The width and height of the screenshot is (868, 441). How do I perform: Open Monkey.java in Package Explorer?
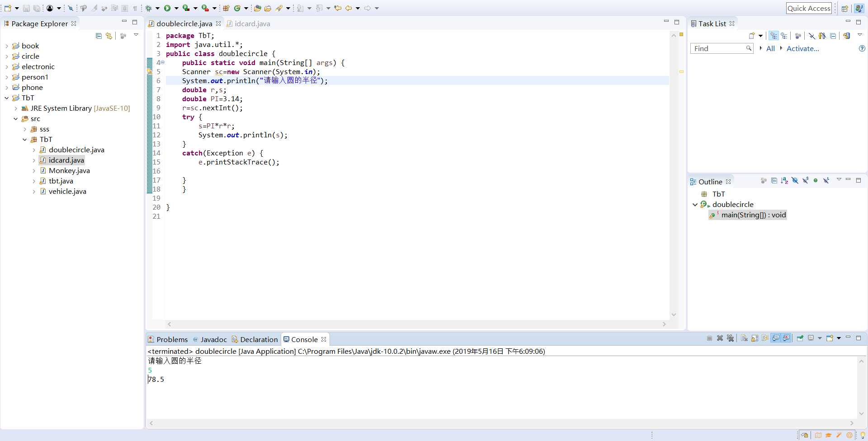tap(69, 171)
